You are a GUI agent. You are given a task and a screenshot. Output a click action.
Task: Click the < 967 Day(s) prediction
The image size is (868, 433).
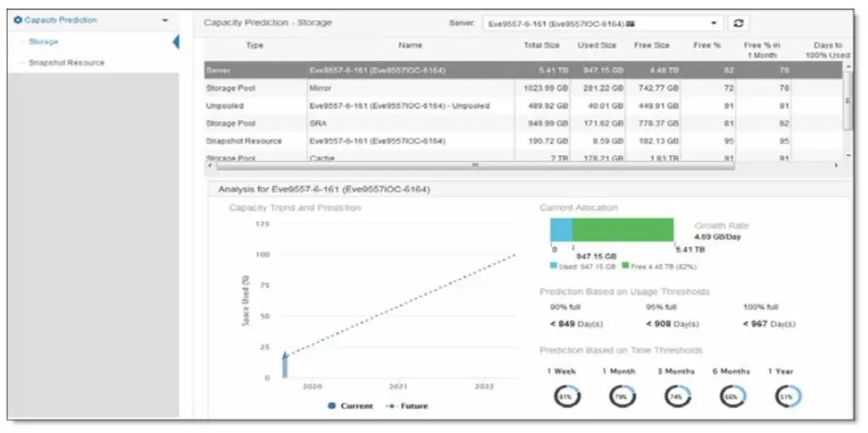point(769,324)
